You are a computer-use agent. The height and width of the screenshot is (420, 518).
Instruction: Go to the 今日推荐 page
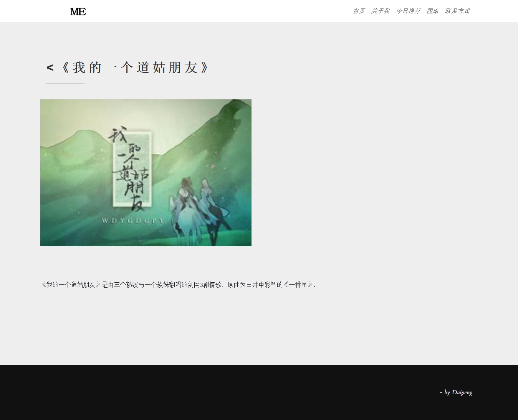point(408,11)
